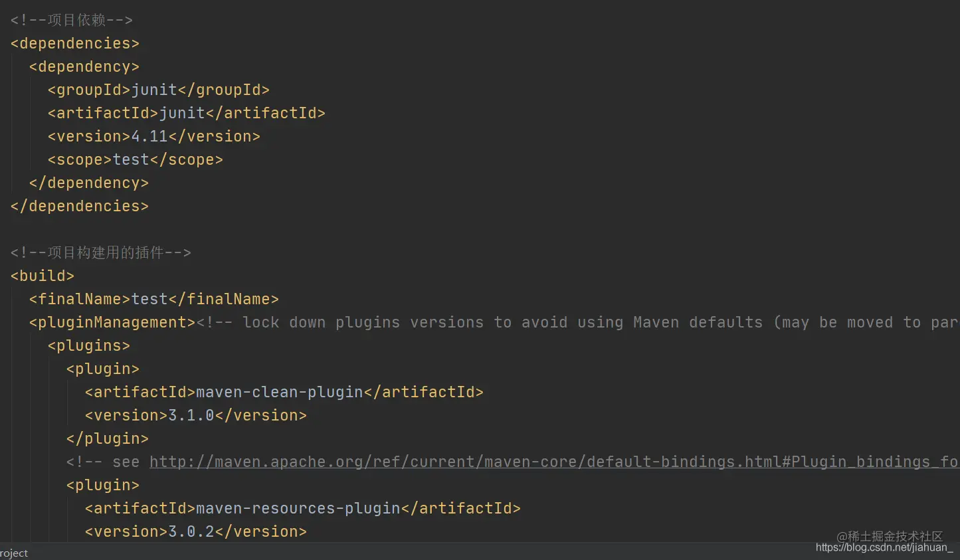
Task: Open the maven.apache.org default-bindings link
Action: coord(554,462)
